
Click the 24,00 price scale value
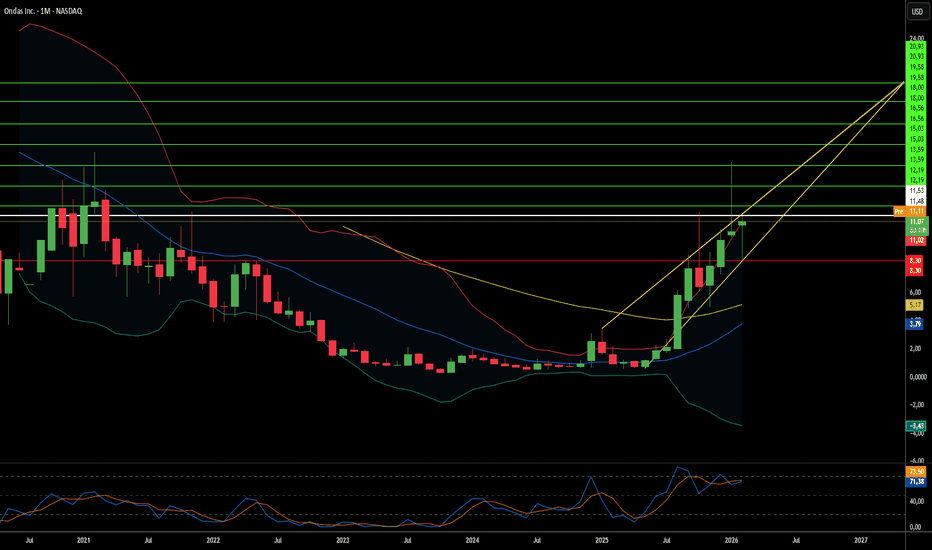tap(917, 38)
